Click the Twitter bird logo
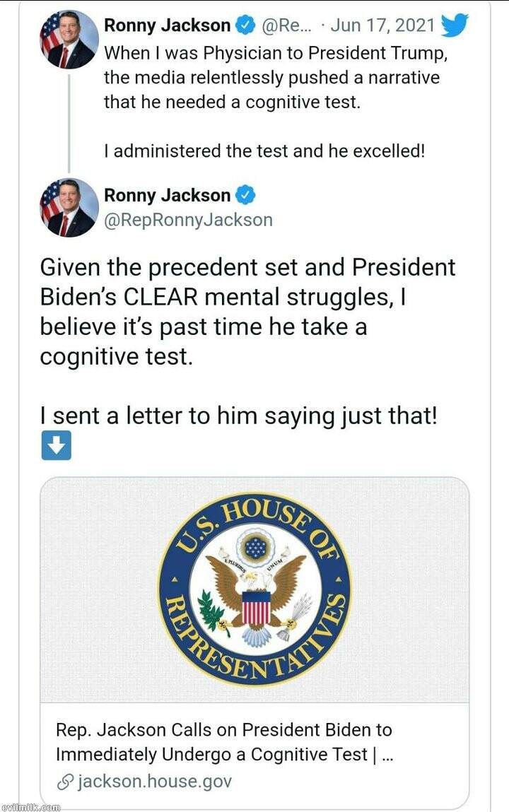 (454, 26)
